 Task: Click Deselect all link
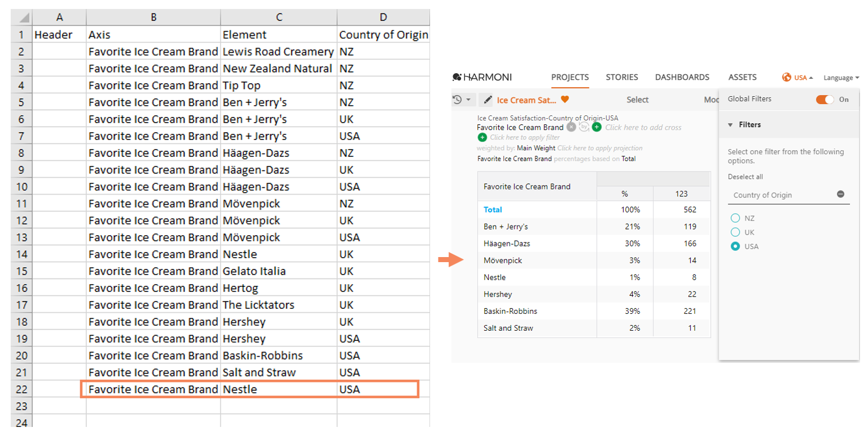(745, 177)
